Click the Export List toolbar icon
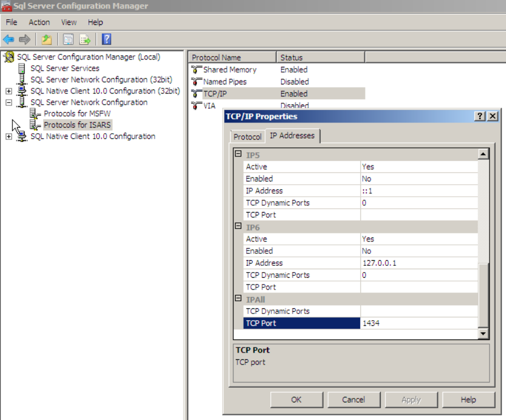This screenshot has height=420, width=506. (x=85, y=39)
